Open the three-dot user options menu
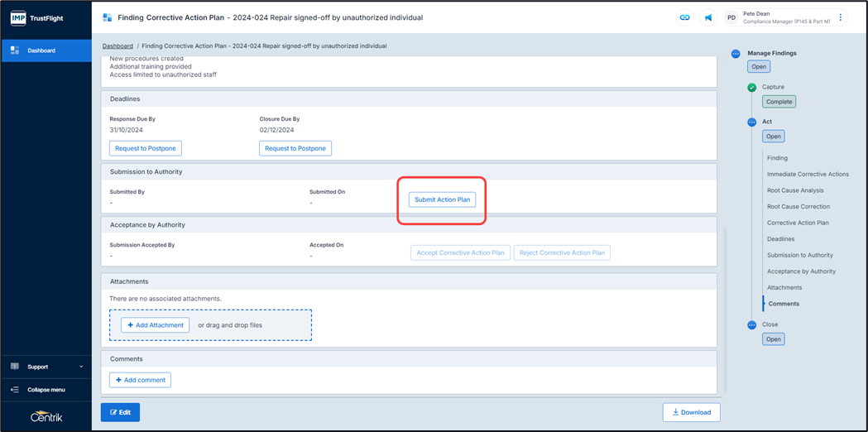This screenshot has width=868, height=432. pyautogui.click(x=841, y=17)
